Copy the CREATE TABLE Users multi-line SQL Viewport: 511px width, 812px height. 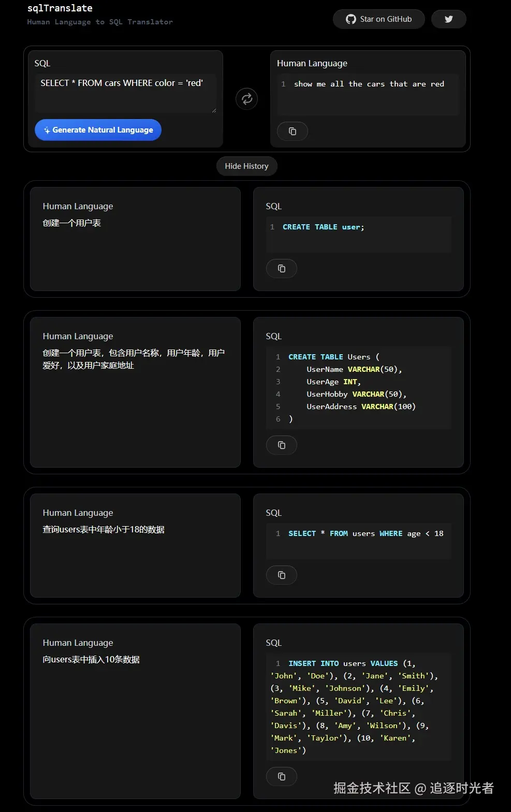281,445
